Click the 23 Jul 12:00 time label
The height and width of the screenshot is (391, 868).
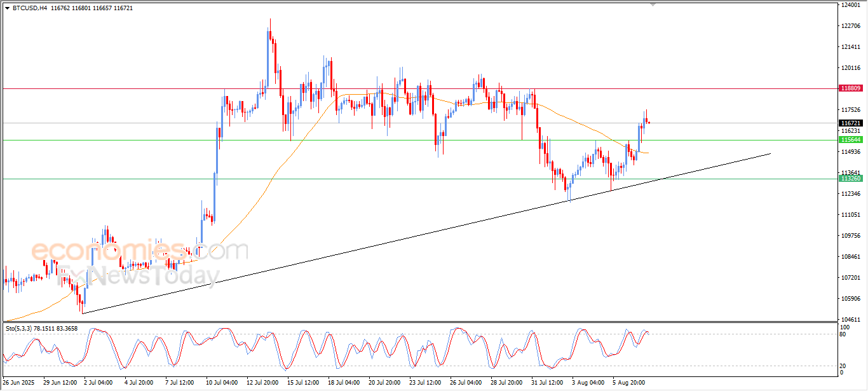(x=425, y=383)
